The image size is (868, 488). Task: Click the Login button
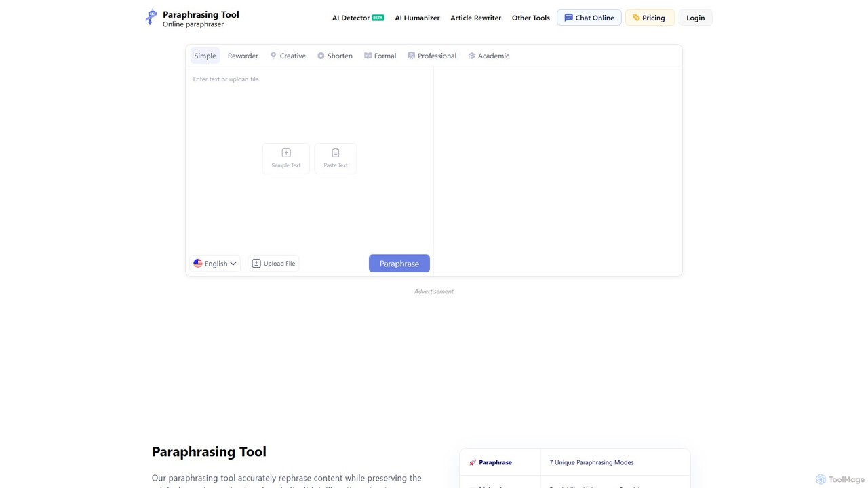point(695,18)
